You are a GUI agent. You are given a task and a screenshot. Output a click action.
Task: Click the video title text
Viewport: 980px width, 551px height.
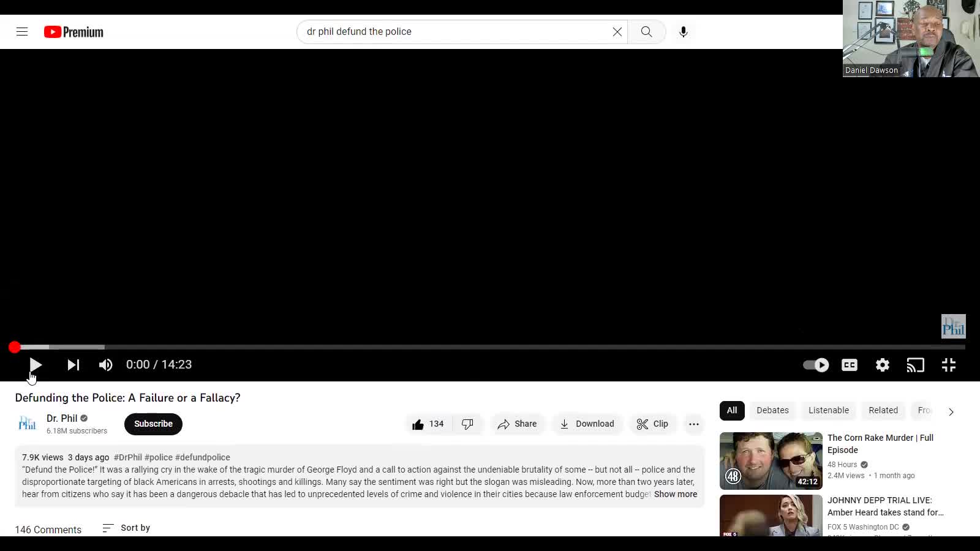click(127, 398)
